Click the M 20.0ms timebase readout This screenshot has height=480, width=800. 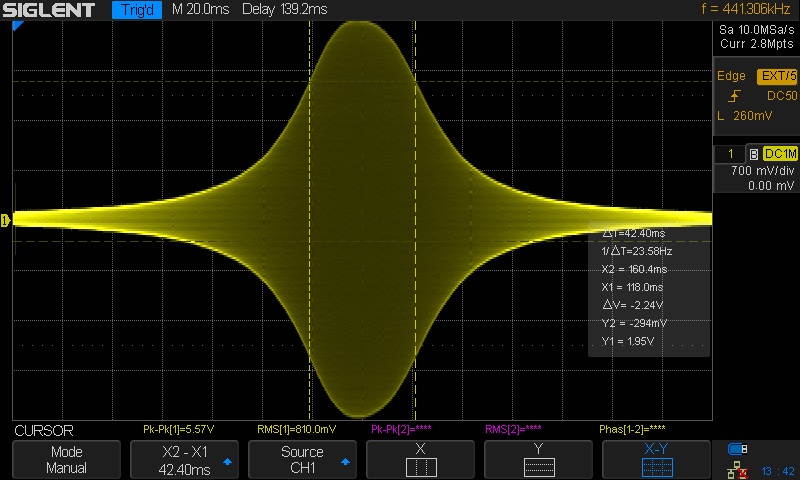pos(203,11)
